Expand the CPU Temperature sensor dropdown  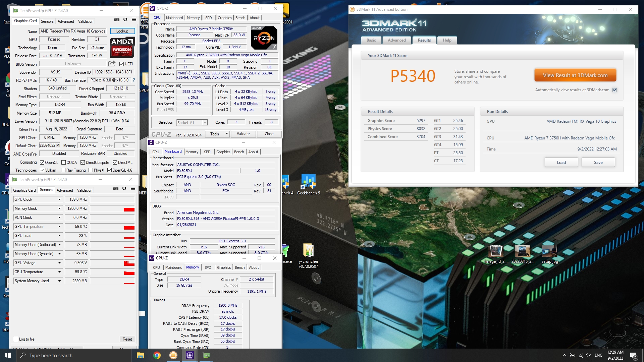(59, 272)
